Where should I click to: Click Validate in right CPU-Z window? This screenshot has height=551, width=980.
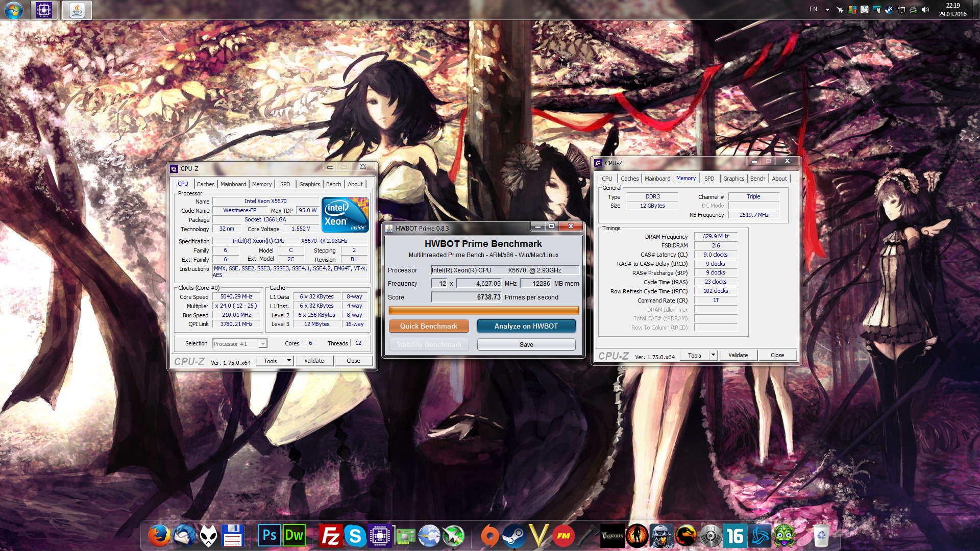coord(738,355)
